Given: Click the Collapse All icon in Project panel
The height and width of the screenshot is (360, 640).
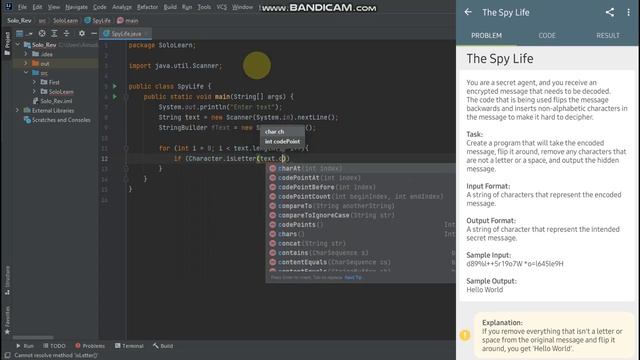Looking at the screenshot, I should tap(67, 33).
